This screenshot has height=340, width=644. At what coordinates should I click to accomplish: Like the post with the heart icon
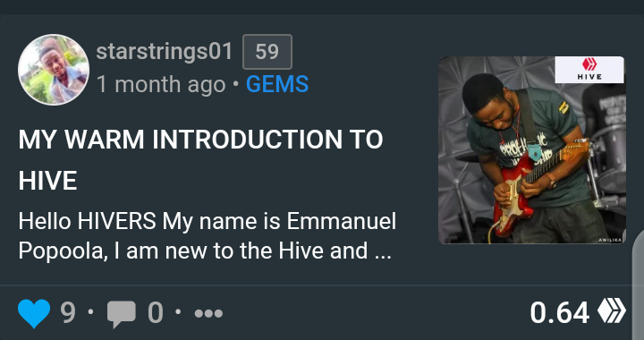[x=34, y=313]
